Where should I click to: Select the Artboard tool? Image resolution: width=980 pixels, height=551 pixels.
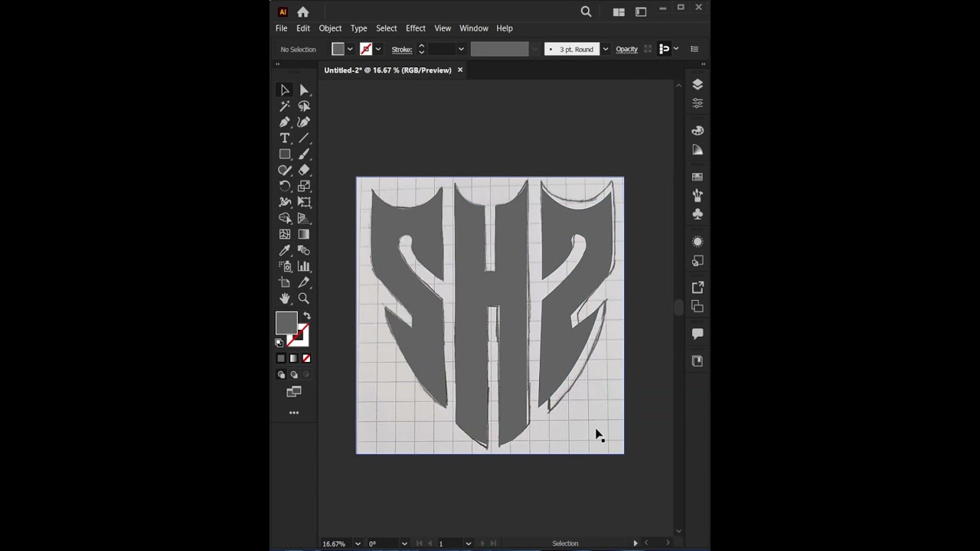coord(285,282)
